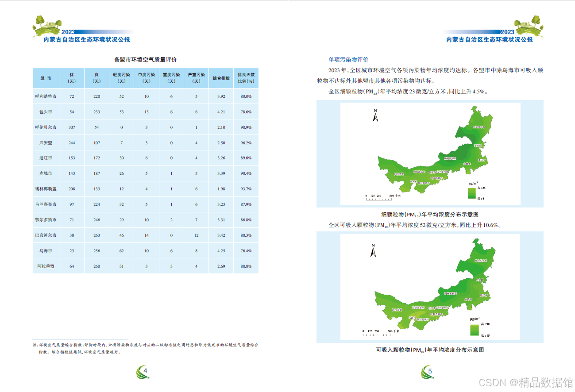Image resolution: width=575 pixels, height=392 pixels.
Task: Click the value 208 in 锡林郭勒盟 row
Action: pyautogui.click(x=72, y=189)
